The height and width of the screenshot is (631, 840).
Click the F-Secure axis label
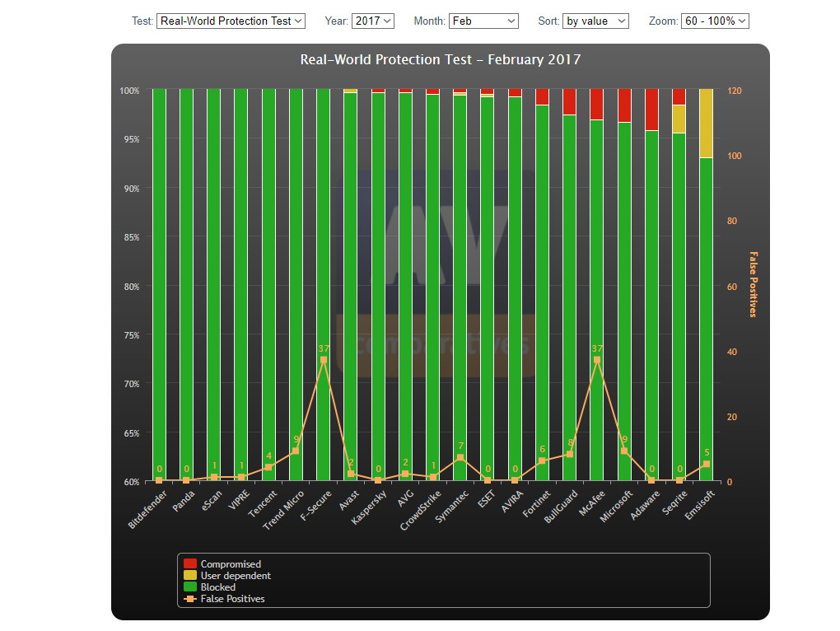315,505
